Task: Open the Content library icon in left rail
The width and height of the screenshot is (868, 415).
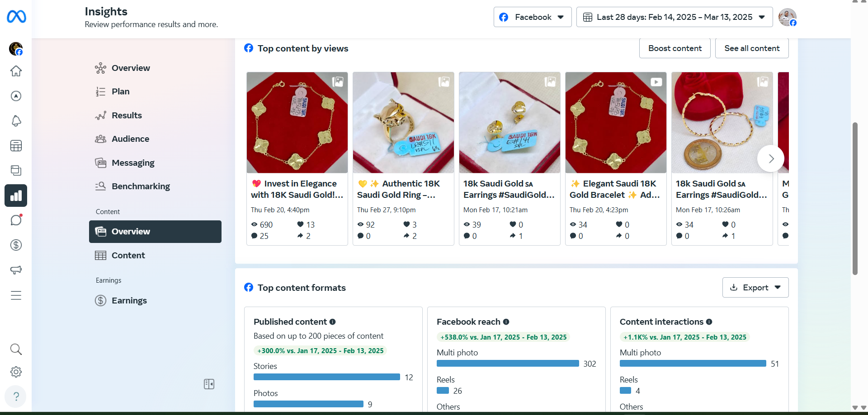Action: tap(16, 171)
